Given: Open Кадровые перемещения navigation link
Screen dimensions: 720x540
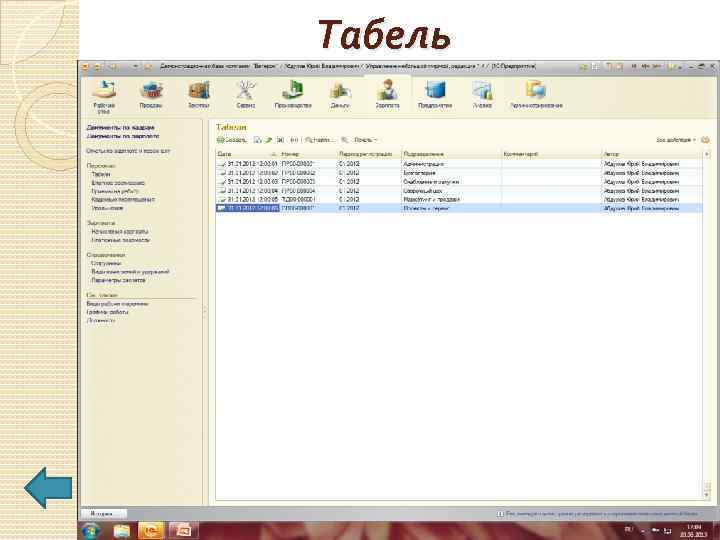Looking at the screenshot, I should point(123,200).
